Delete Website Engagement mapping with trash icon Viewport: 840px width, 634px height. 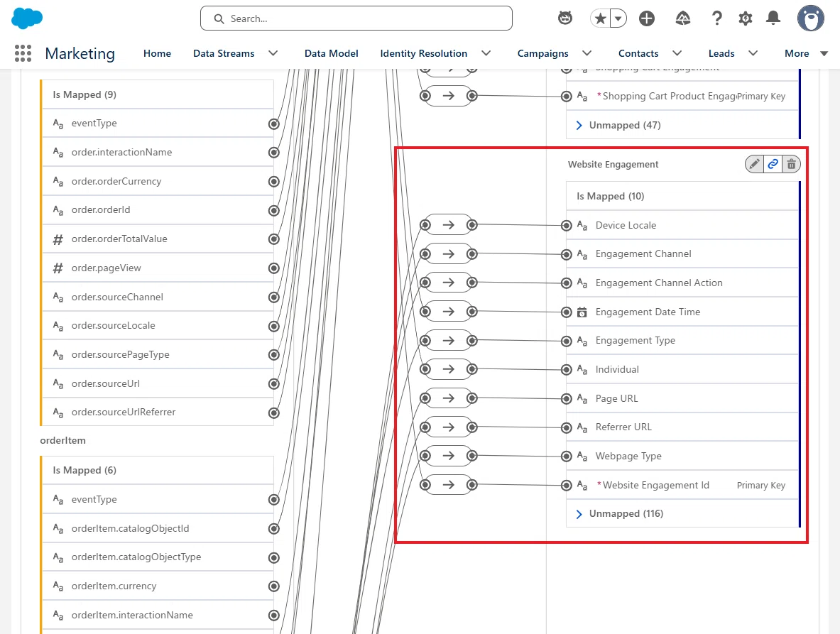tap(791, 164)
